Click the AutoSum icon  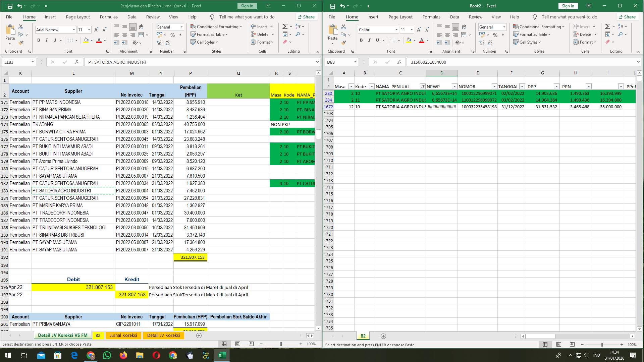coord(284,26)
